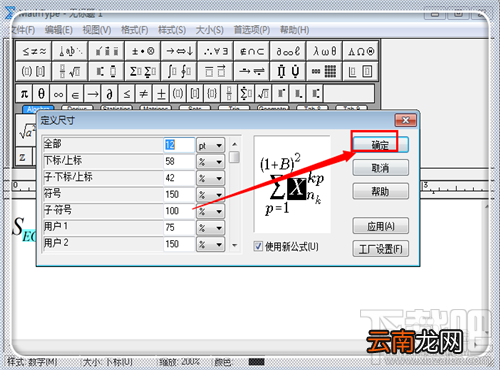Restore defaults with 工厂设置(F) button
The width and height of the screenshot is (500, 370).
(380, 249)
